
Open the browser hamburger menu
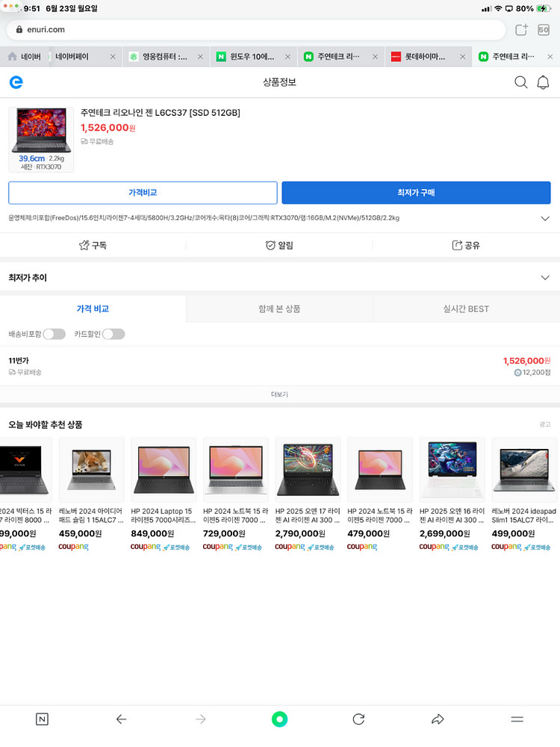[517, 719]
